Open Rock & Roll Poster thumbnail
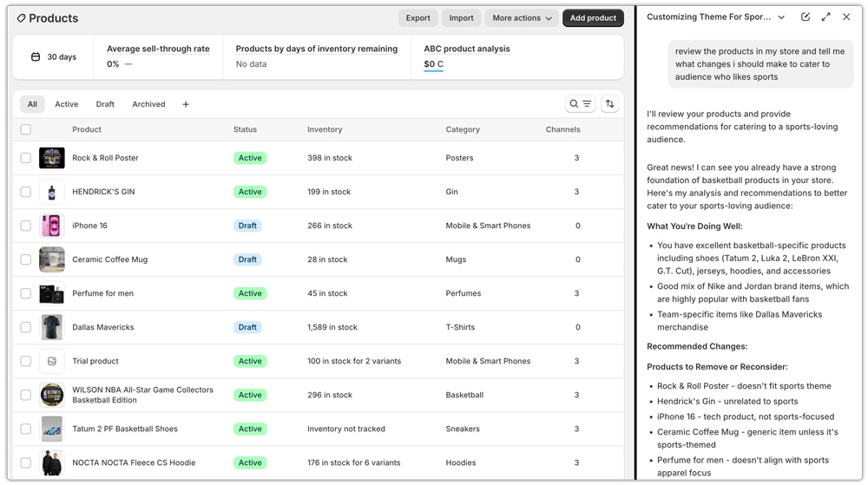The image size is (868, 485). (52, 158)
